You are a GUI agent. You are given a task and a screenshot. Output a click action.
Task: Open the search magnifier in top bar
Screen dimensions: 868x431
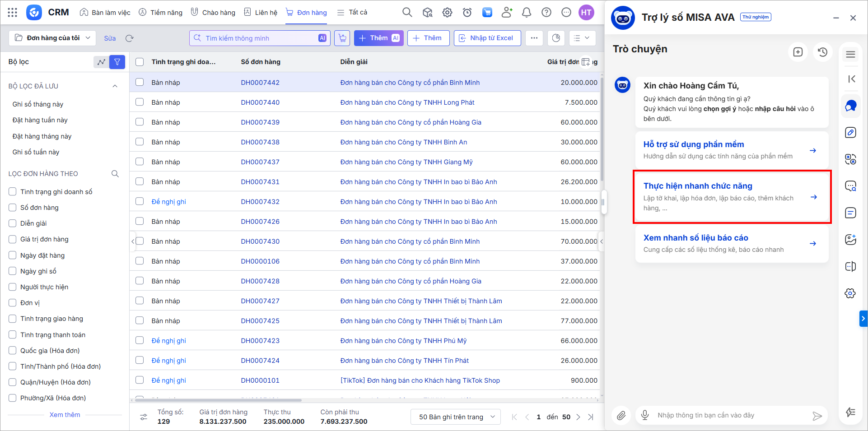(x=407, y=13)
